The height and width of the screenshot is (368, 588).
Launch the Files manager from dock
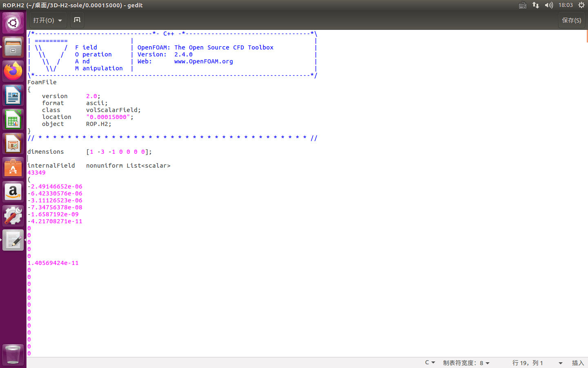pyautogui.click(x=13, y=47)
